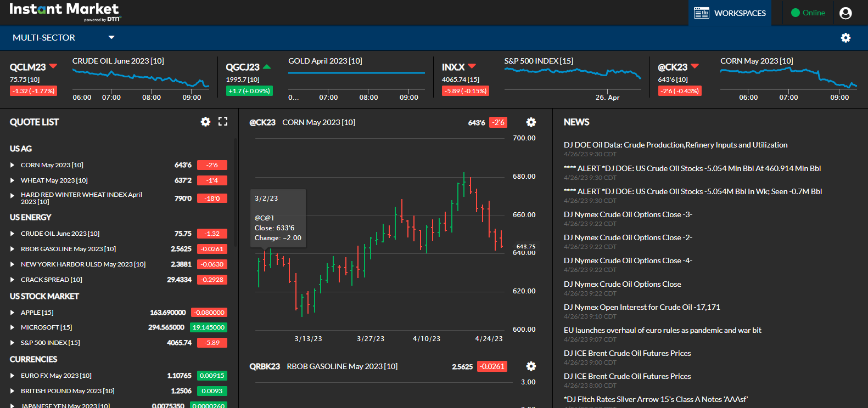Expand Quote List to full screen

pyautogui.click(x=223, y=122)
